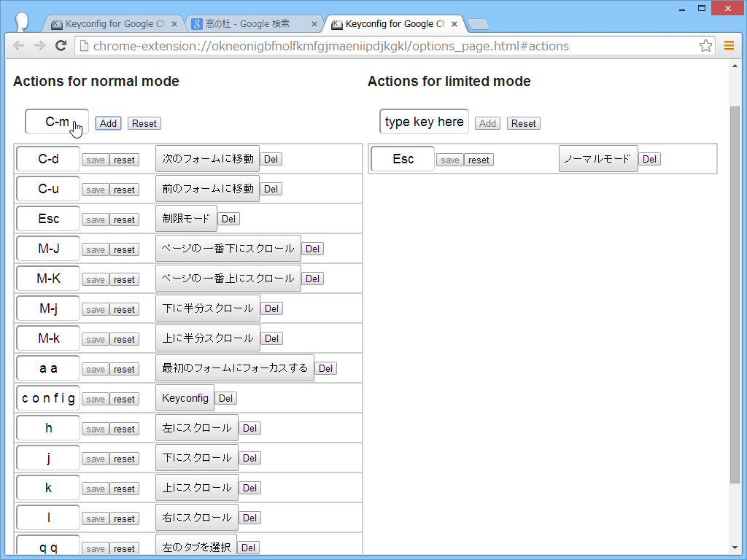This screenshot has height=560, width=747.
Task: Delete the config key binding
Action: point(226,399)
